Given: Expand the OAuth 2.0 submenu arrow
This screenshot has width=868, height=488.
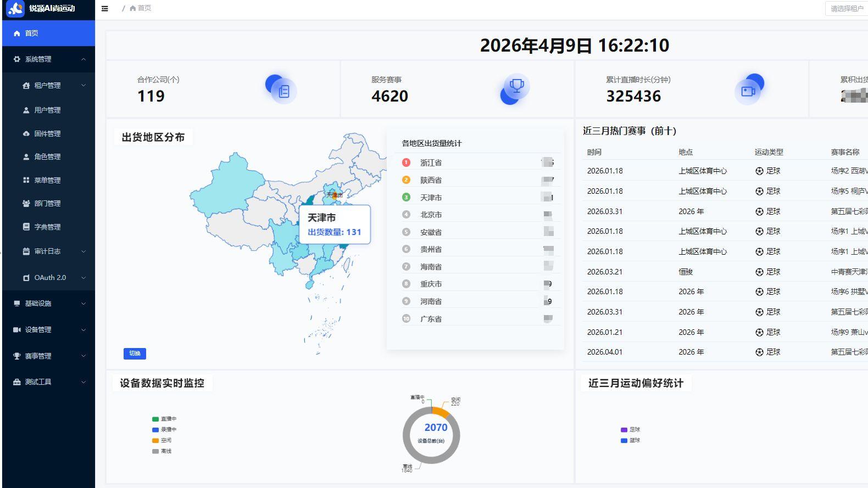Looking at the screenshot, I should [x=84, y=278].
